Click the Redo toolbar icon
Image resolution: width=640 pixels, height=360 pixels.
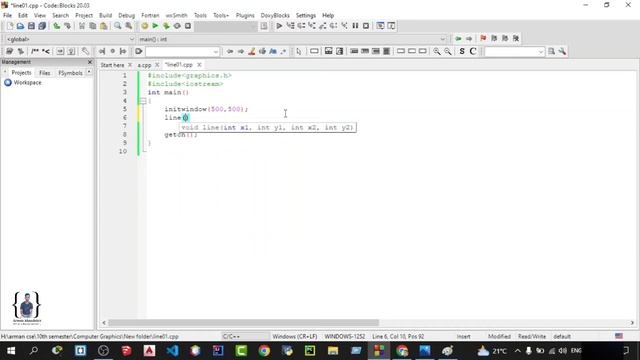67,26
